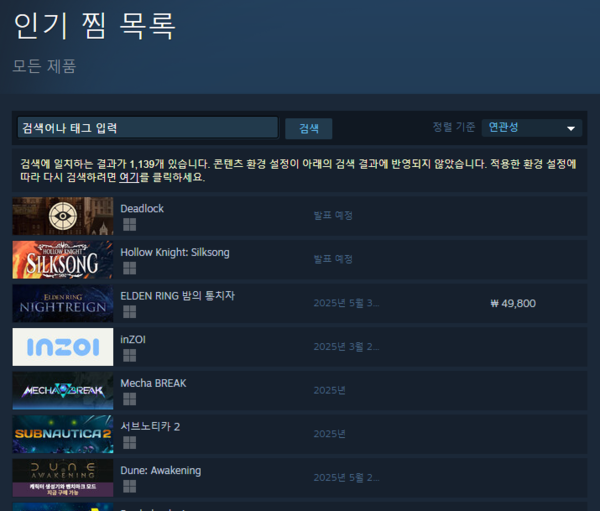Click the 2025년 3월 2... release date
Image resolution: width=600 pixels, height=511 pixels.
pyautogui.click(x=346, y=347)
